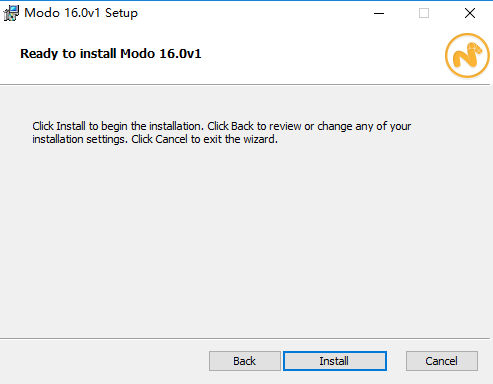Click the separator line below the header banner

tap(245, 85)
